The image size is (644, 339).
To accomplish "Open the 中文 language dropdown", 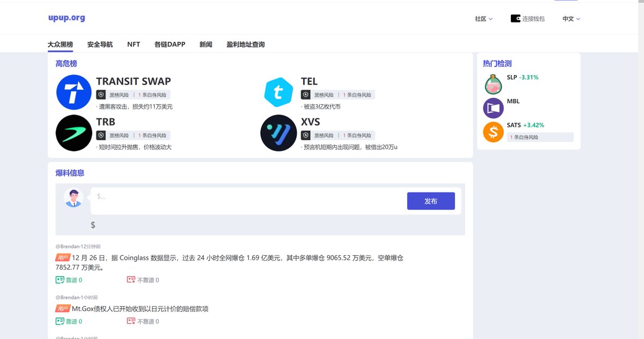I will tap(571, 19).
